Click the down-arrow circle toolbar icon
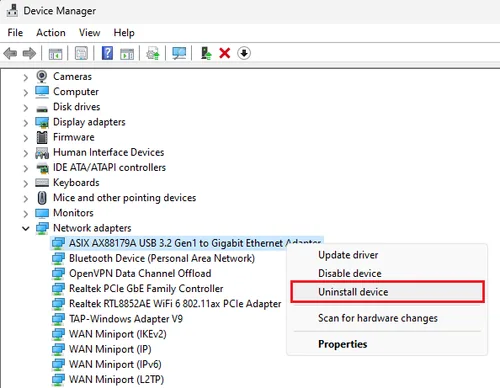This screenshot has width=500, height=388. coord(244,53)
